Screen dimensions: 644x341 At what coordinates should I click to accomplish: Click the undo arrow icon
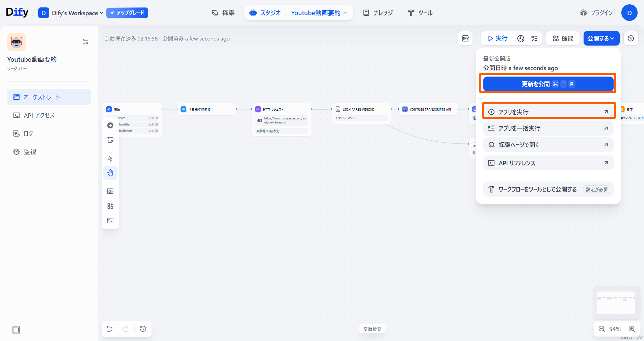[x=110, y=329]
